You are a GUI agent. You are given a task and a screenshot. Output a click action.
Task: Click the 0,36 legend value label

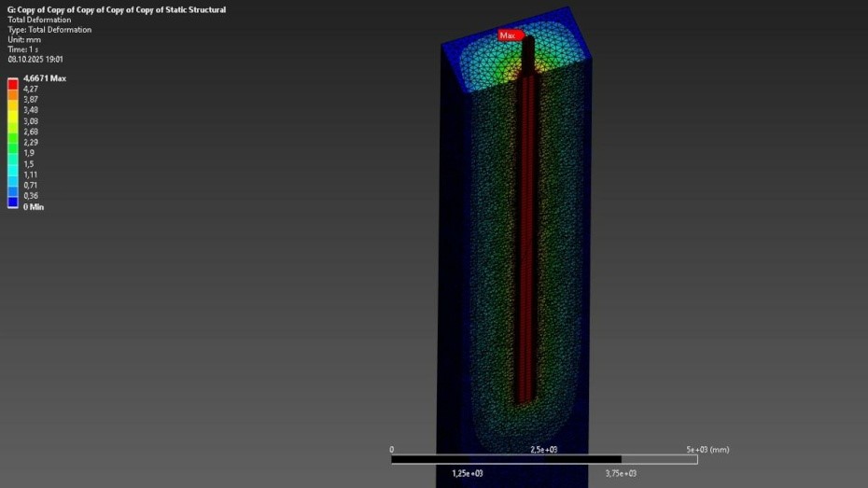(30, 196)
